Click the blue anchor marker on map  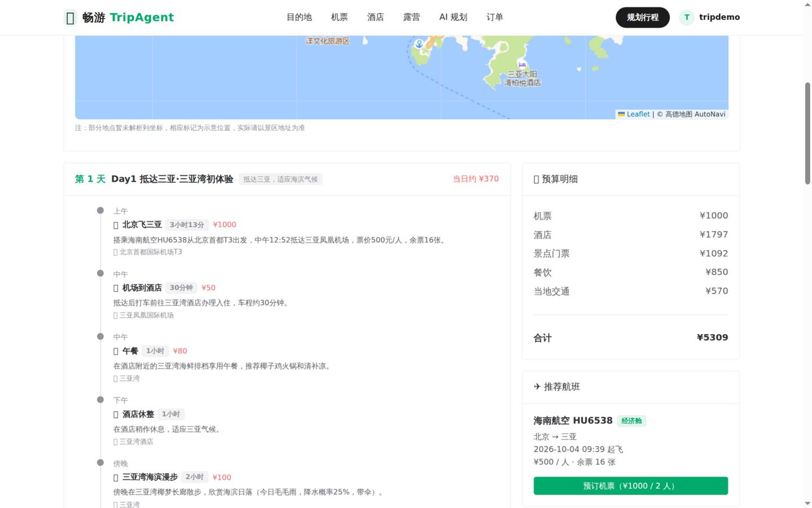pyautogui.click(x=419, y=43)
